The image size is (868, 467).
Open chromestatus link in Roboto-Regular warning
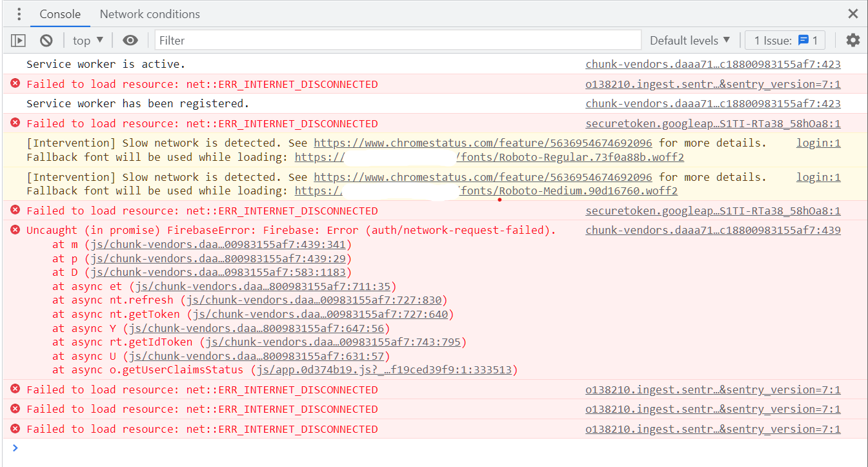coord(483,143)
